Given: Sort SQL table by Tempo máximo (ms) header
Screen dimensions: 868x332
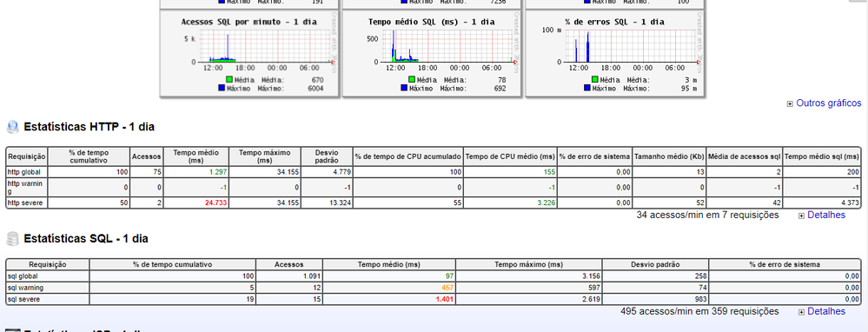Looking at the screenshot, I should click(x=528, y=265).
